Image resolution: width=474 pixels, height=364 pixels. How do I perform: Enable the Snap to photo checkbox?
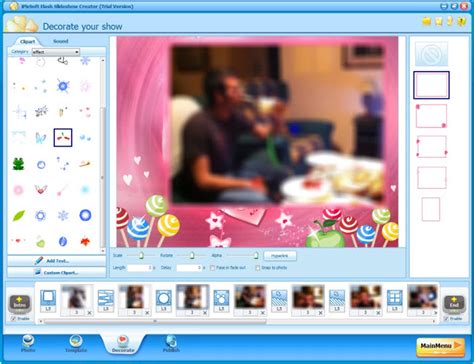[x=257, y=268]
